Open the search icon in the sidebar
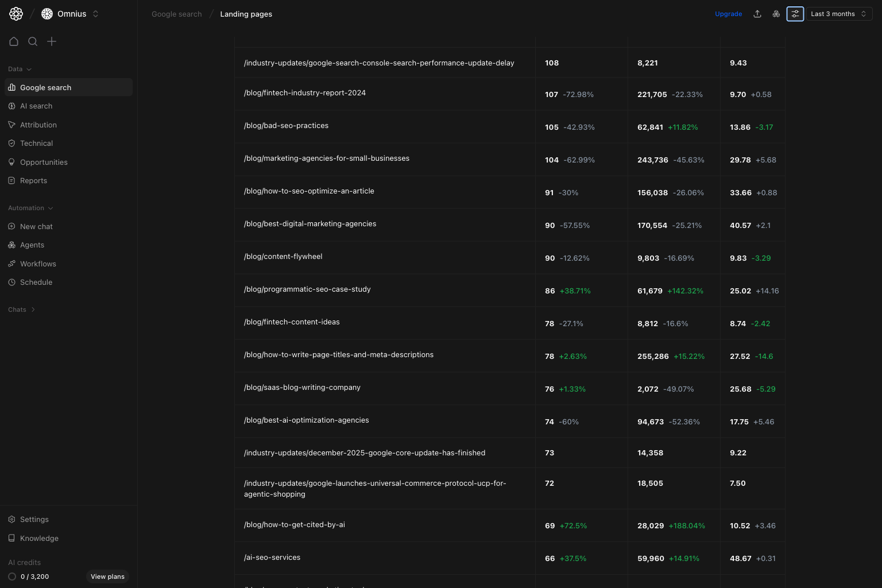The height and width of the screenshot is (588, 882). [33, 41]
